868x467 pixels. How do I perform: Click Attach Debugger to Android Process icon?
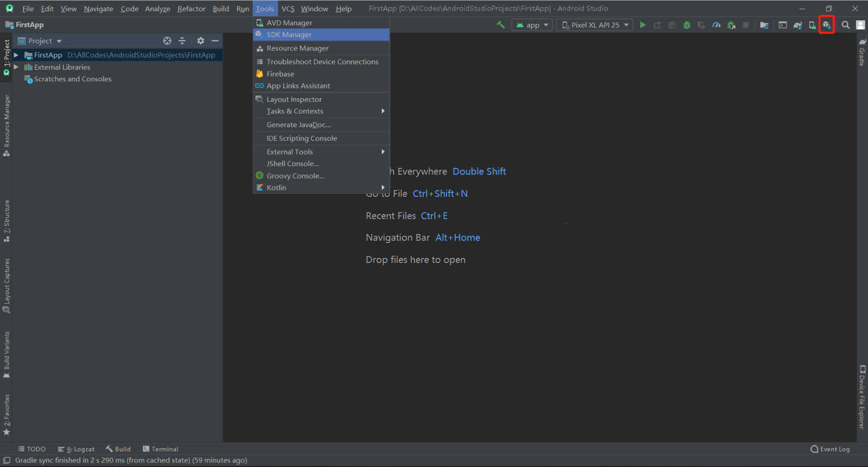731,25
